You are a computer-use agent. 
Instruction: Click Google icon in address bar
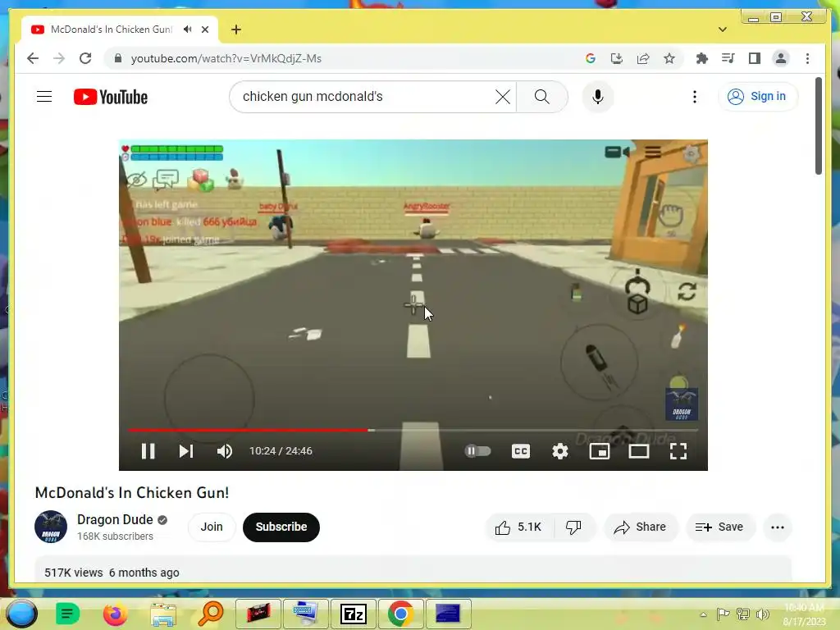point(591,58)
